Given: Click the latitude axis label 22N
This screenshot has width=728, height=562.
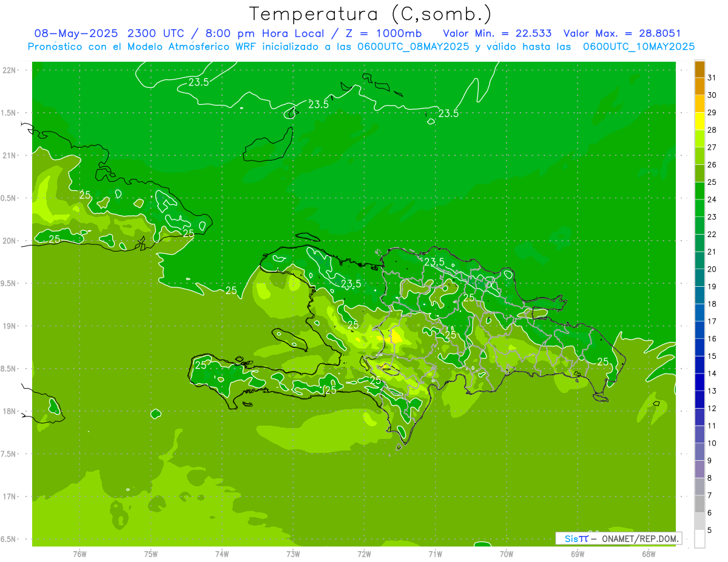Looking at the screenshot, I should coord(10,70).
